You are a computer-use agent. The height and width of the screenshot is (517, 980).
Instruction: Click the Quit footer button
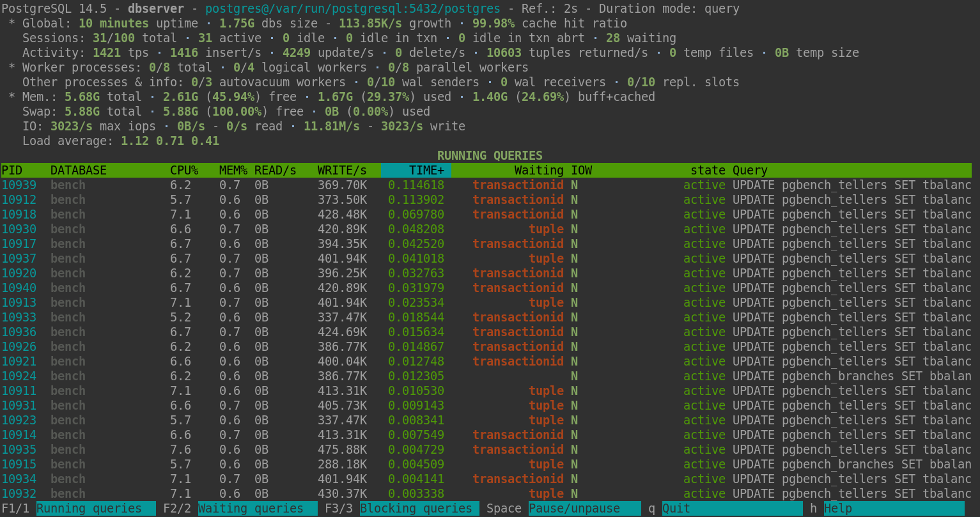[732, 509]
